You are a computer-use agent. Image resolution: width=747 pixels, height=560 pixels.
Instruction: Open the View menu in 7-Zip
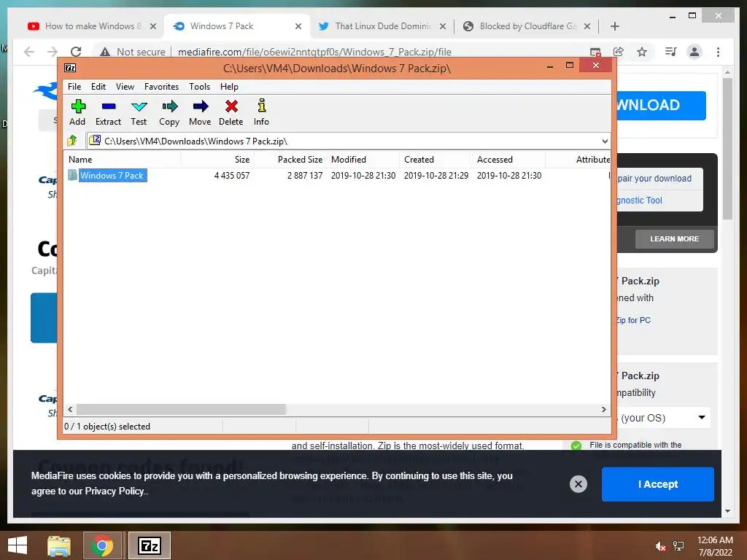pyautogui.click(x=125, y=87)
